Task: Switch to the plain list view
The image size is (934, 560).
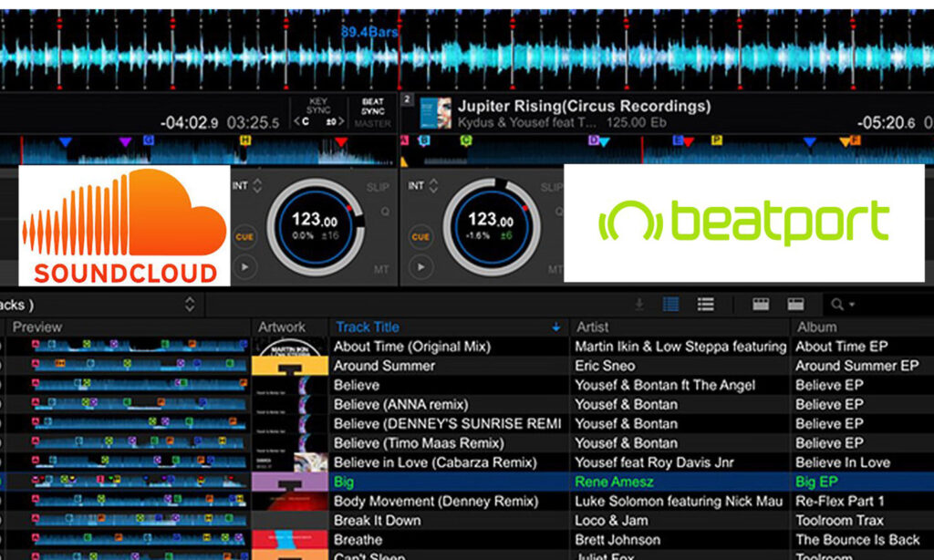Action: [x=706, y=305]
